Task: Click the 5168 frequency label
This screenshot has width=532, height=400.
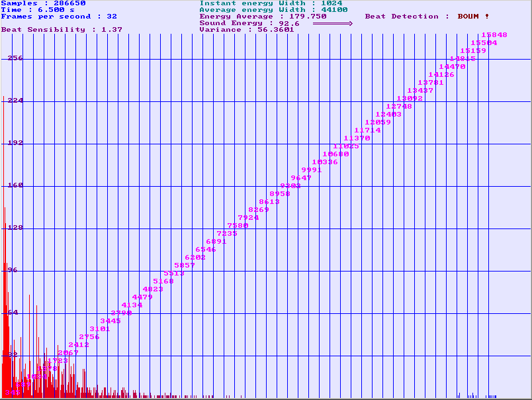Action: tap(163, 281)
